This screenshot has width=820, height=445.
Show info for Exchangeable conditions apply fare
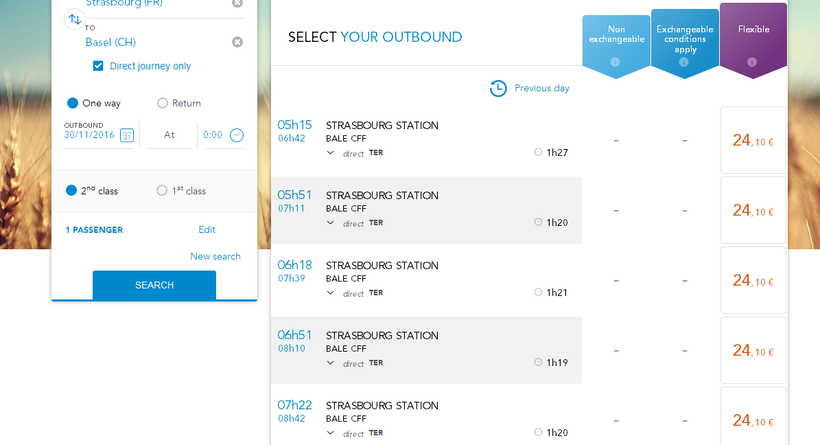pos(684,62)
